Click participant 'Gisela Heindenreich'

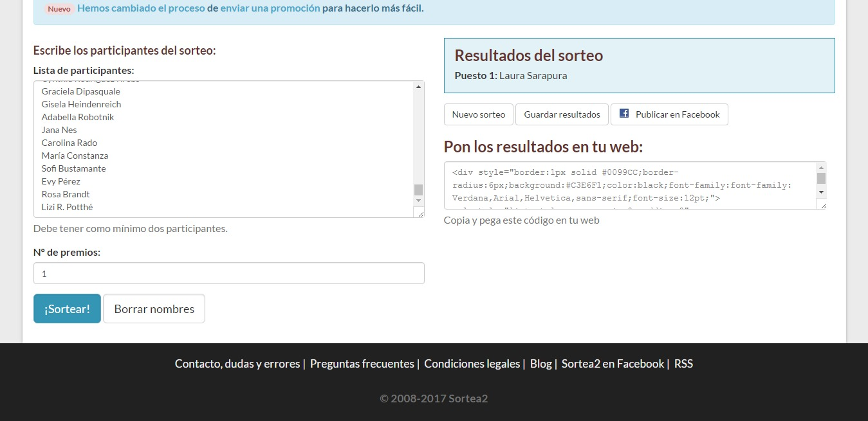click(x=81, y=104)
